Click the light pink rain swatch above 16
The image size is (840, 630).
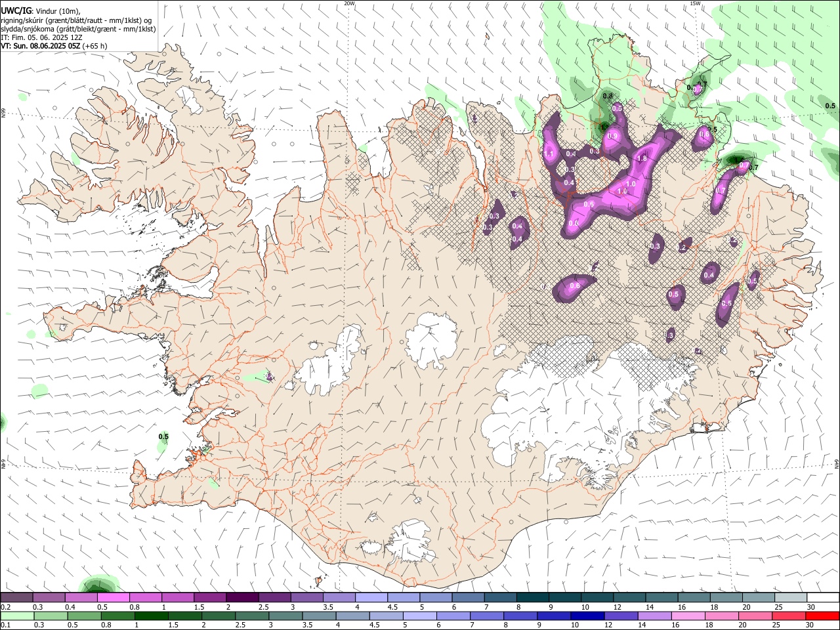688,616
